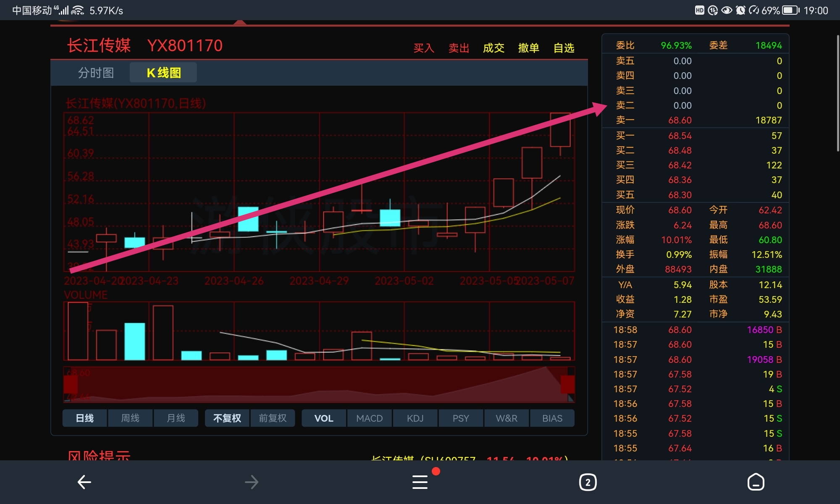This screenshot has height=504, width=840.
Task: Open the 撤单 page
Action: click(528, 48)
